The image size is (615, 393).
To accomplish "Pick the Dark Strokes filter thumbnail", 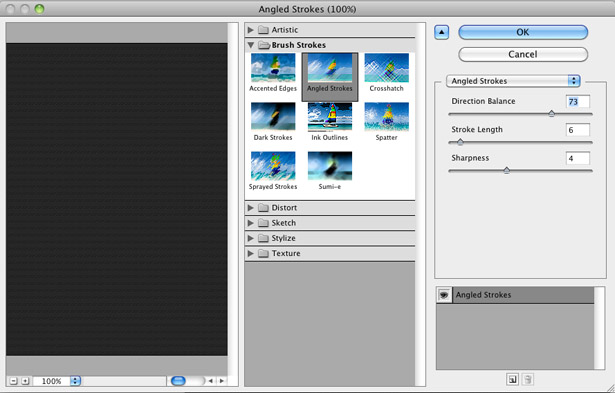I will [x=273, y=116].
